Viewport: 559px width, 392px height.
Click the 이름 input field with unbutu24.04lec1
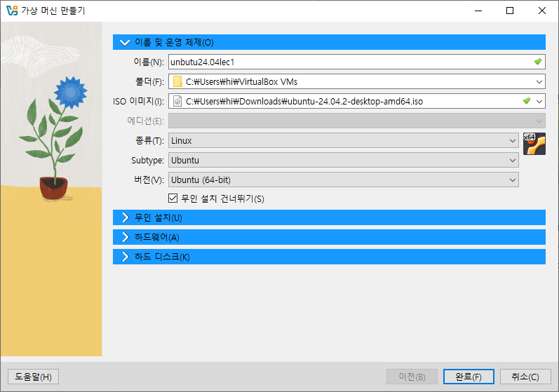click(357, 62)
